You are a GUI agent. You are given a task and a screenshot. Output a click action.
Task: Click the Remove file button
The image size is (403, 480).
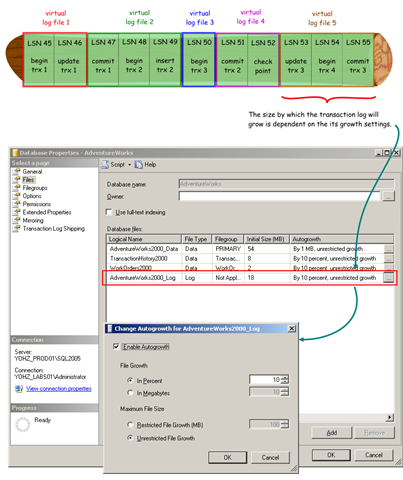coord(374,433)
